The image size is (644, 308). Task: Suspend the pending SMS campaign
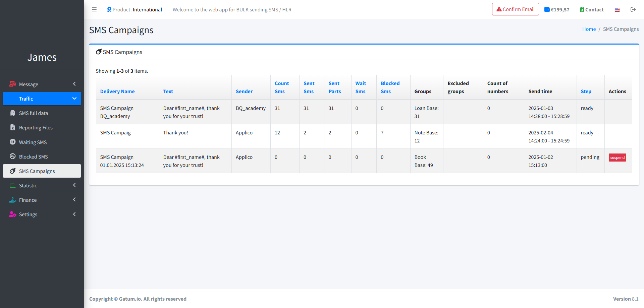tap(617, 158)
